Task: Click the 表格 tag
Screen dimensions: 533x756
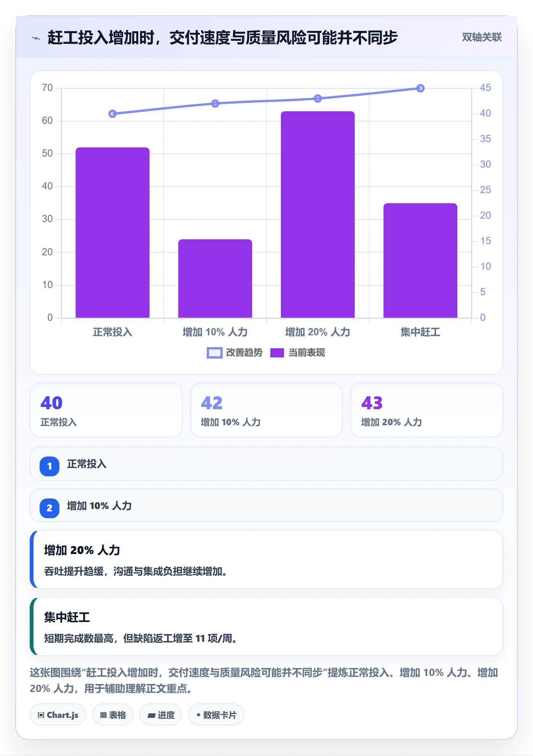Action: (113, 715)
